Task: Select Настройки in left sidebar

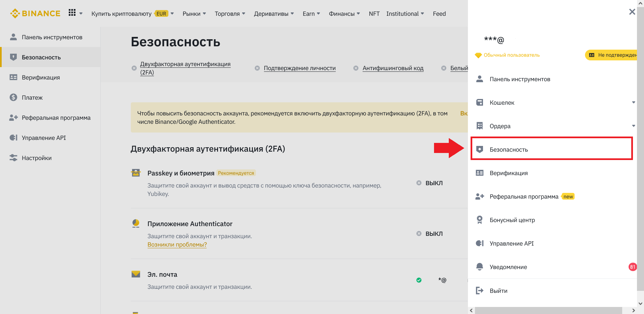Action: [50, 158]
